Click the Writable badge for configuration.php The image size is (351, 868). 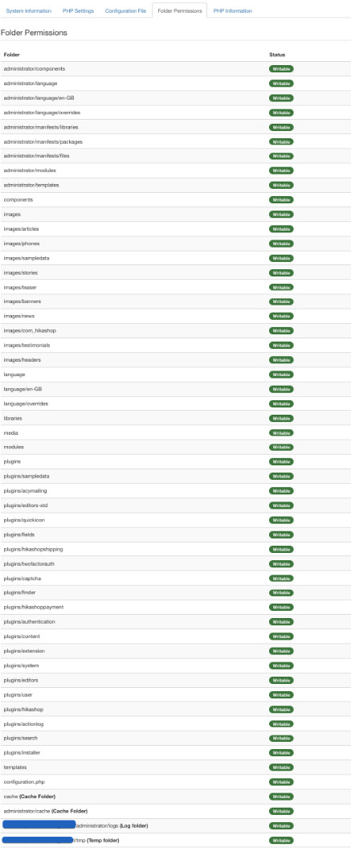point(281,782)
